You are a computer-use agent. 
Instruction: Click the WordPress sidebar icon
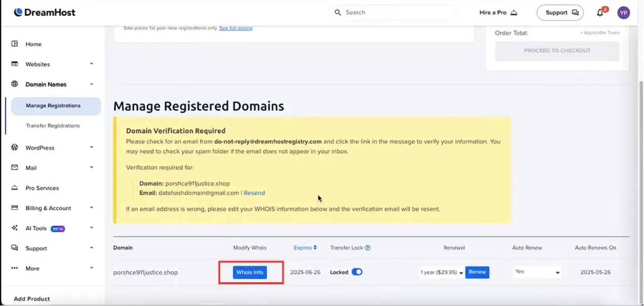coord(15,148)
